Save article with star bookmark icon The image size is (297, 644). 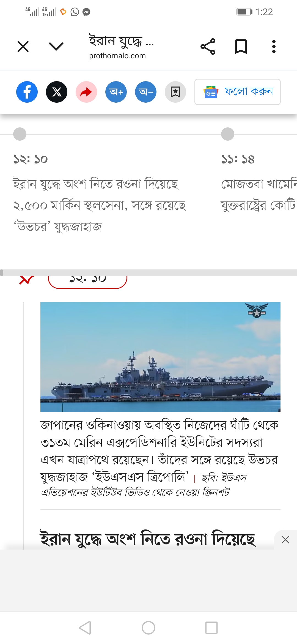point(175,92)
